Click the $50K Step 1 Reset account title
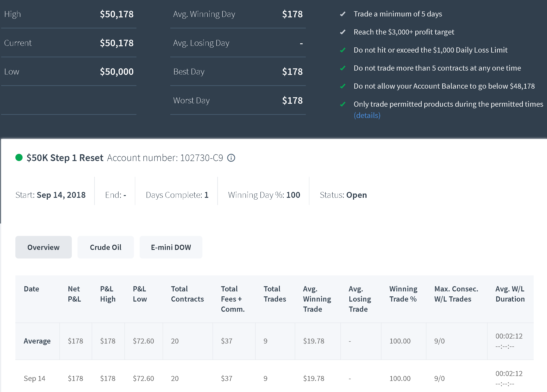547x392 pixels. (65, 158)
